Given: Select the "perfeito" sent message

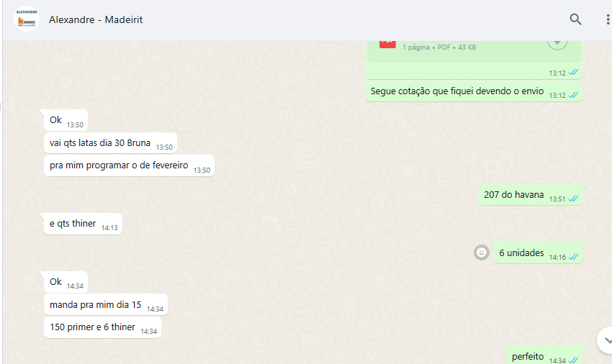Looking at the screenshot, I should (x=544, y=356).
